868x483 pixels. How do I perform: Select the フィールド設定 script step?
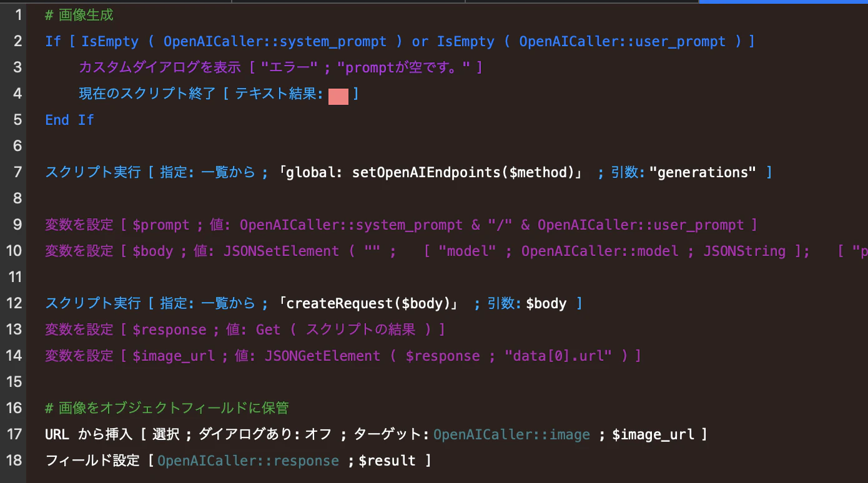239,461
